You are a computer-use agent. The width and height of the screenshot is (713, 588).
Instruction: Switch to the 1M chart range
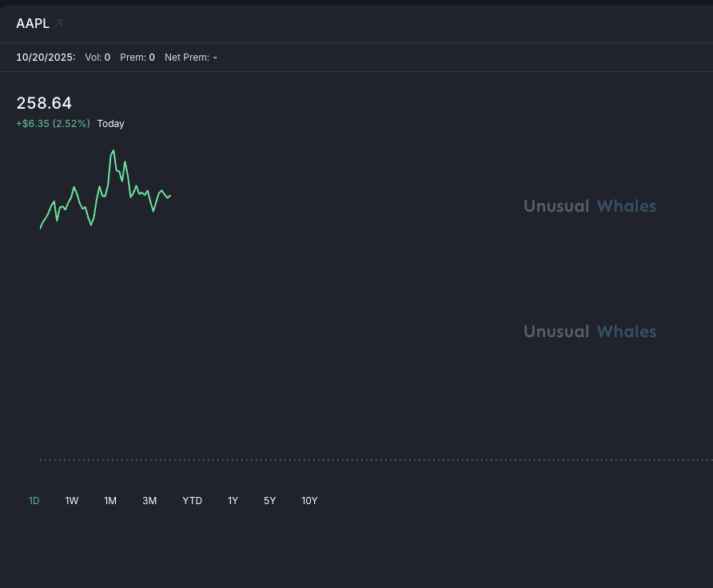(x=110, y=501)
